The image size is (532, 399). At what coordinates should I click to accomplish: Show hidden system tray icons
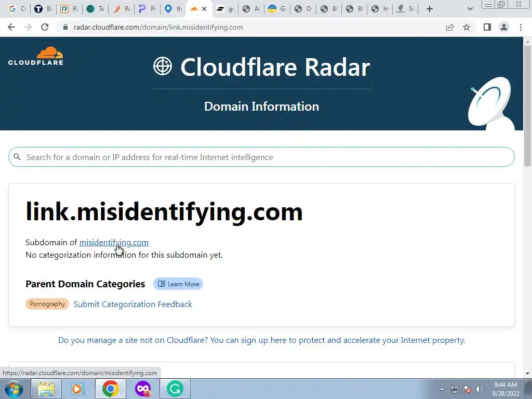442,389
